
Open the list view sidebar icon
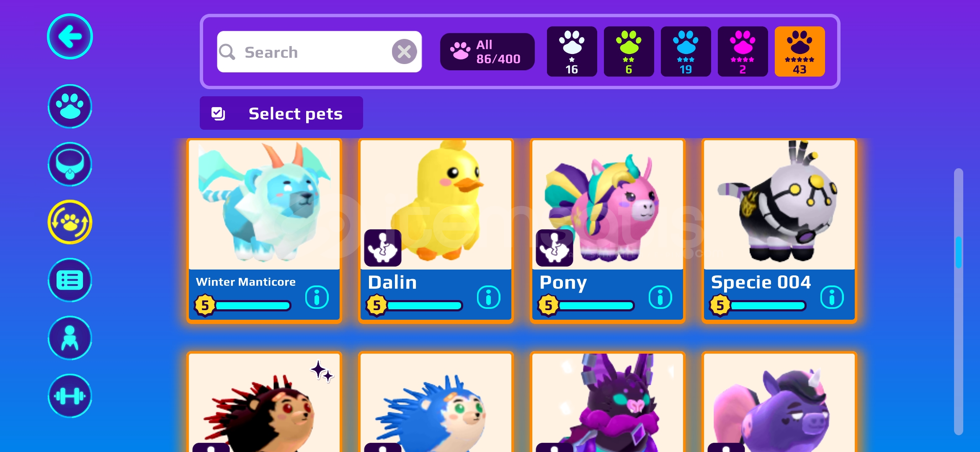[70, 280]
